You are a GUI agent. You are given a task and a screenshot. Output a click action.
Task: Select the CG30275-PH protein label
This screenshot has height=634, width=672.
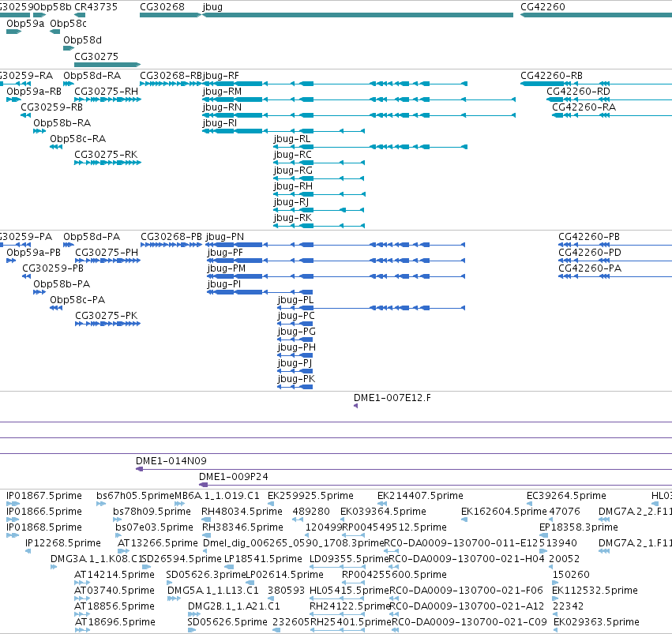(107, 253)
